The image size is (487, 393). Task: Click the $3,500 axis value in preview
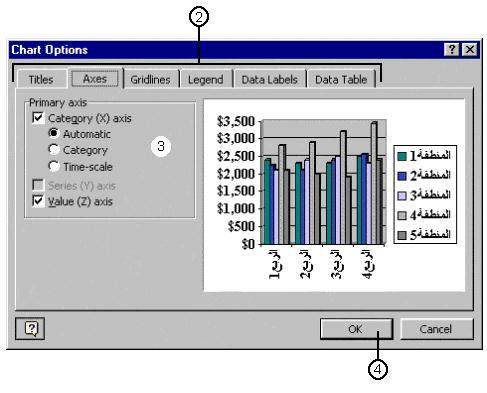(236, 121)
